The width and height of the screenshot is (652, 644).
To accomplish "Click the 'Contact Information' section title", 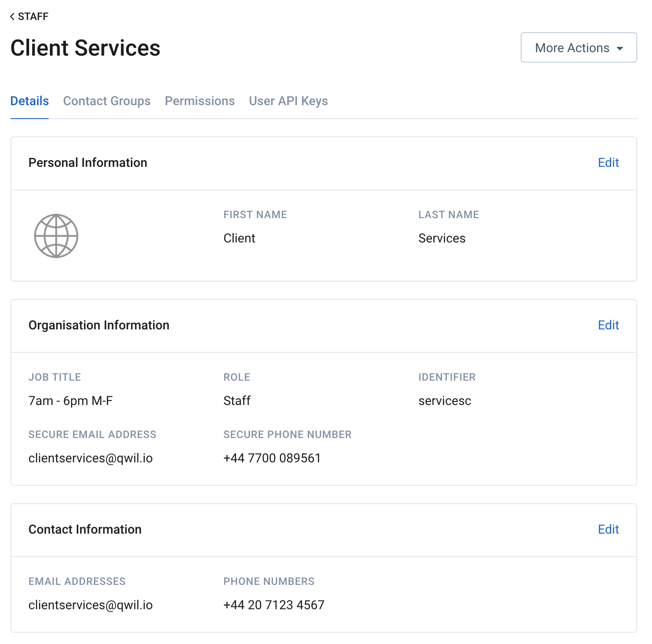I will (85, 529).
